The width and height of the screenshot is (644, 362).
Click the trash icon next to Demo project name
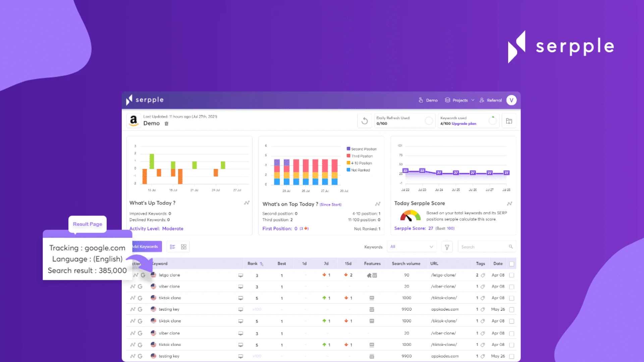167,124
